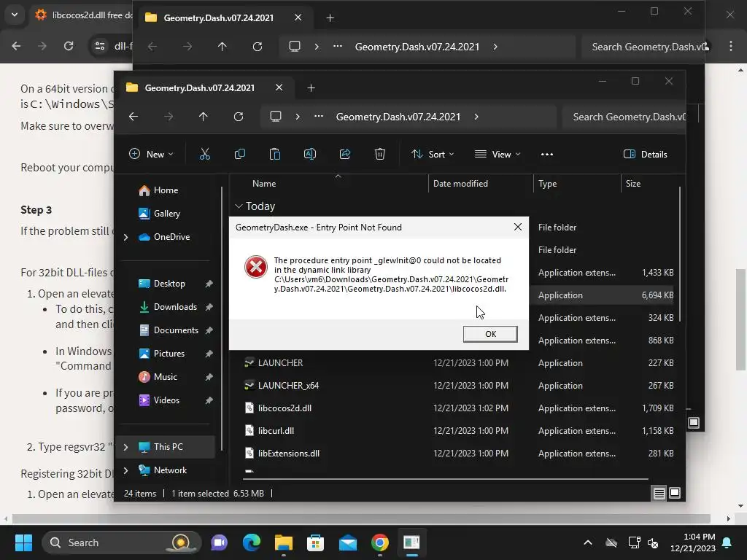The image size is (747, 560).
Task: Open Pictures in quick access
Action: pos(169,354)
